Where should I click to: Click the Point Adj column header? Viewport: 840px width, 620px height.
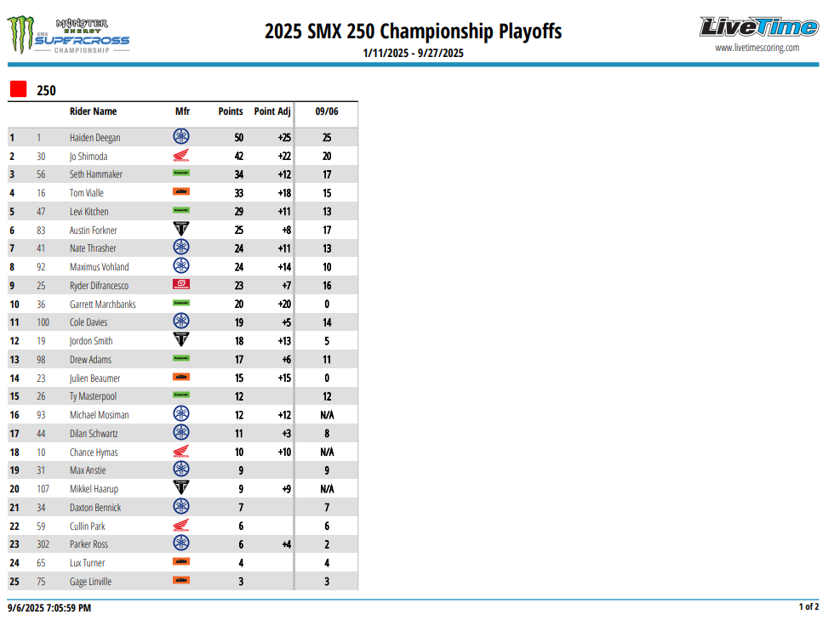pos(272,111)
